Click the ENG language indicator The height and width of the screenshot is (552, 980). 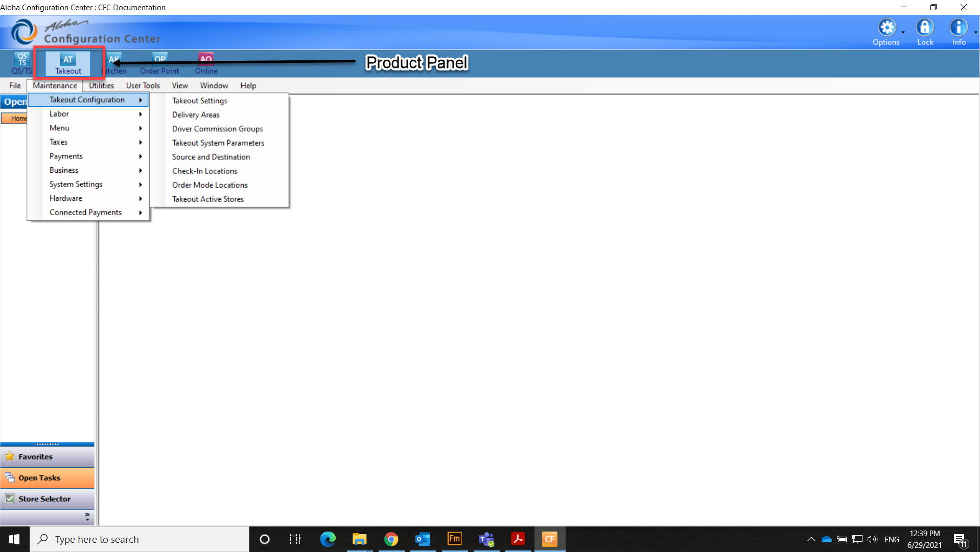tap(892, 539)
